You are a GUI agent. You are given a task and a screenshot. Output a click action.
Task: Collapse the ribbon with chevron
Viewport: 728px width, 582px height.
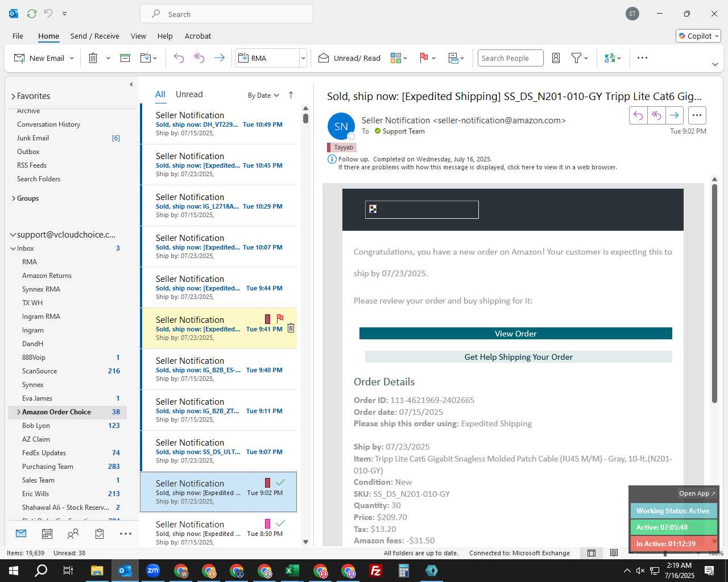pos(715,64)
